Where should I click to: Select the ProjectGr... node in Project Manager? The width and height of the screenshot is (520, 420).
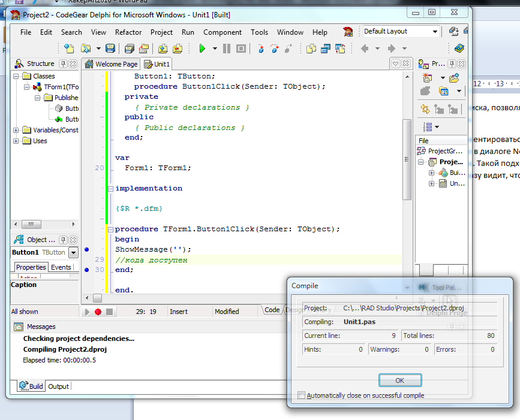[x=440, y=151]
